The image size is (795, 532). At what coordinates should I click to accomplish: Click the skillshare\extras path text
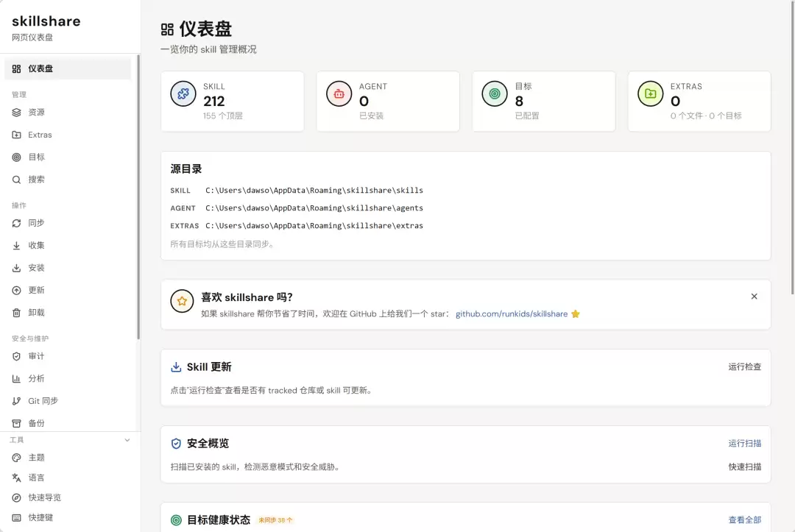(314, 226)
